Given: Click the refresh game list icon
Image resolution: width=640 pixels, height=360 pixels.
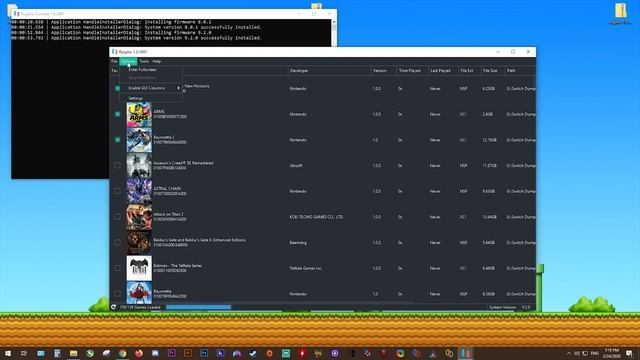Looking at the screenshot, I should pyautogui.click(x=113, y=307).
